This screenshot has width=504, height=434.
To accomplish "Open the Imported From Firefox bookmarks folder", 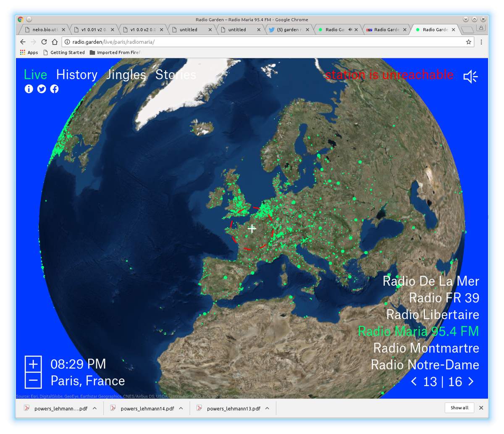I will [115, 53].
